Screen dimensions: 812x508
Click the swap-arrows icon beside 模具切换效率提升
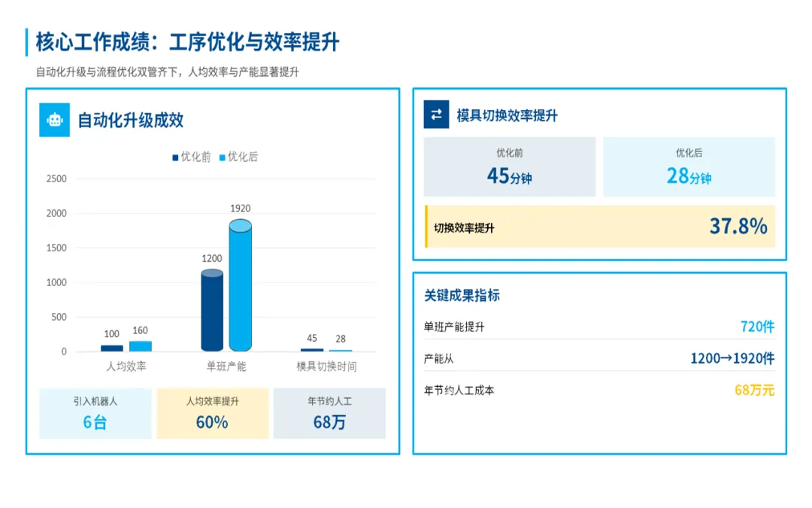(x=436, y=114)
